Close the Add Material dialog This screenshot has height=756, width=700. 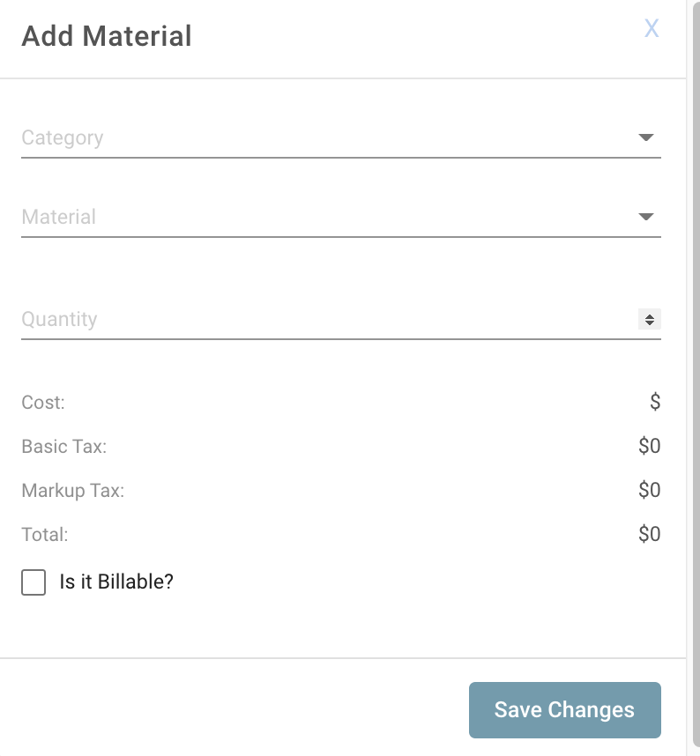pyautogui.click(x=652, y=28)
